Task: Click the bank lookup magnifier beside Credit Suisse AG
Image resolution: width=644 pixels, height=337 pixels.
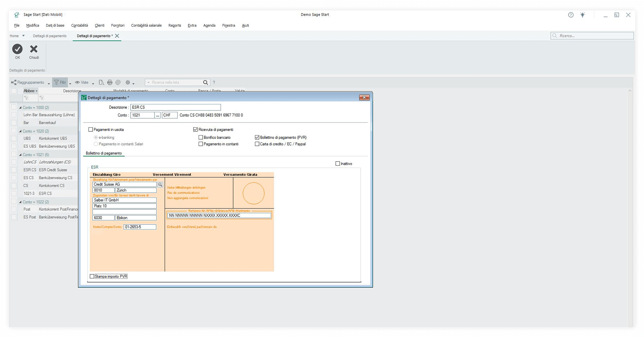Action: pos(160,184)
